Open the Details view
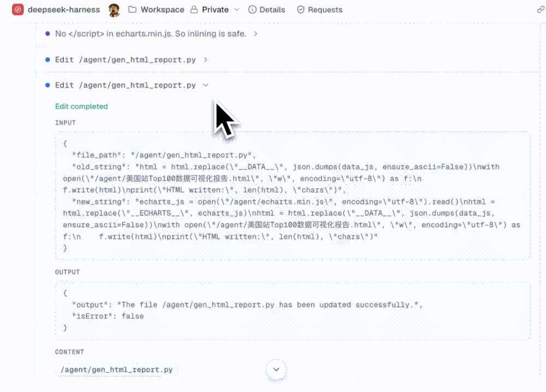Screen dimensions: 546x392 coord(272,10)
